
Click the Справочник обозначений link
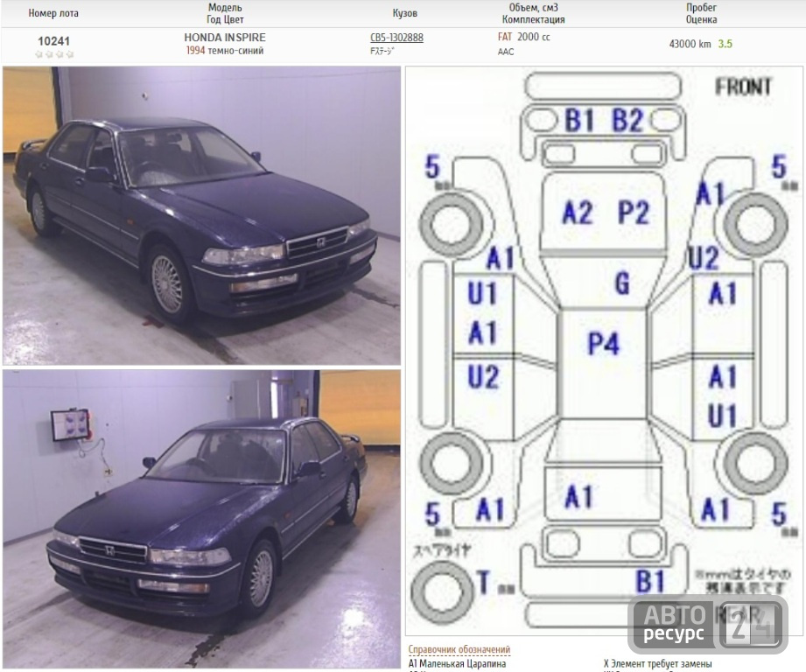[459, 649]
